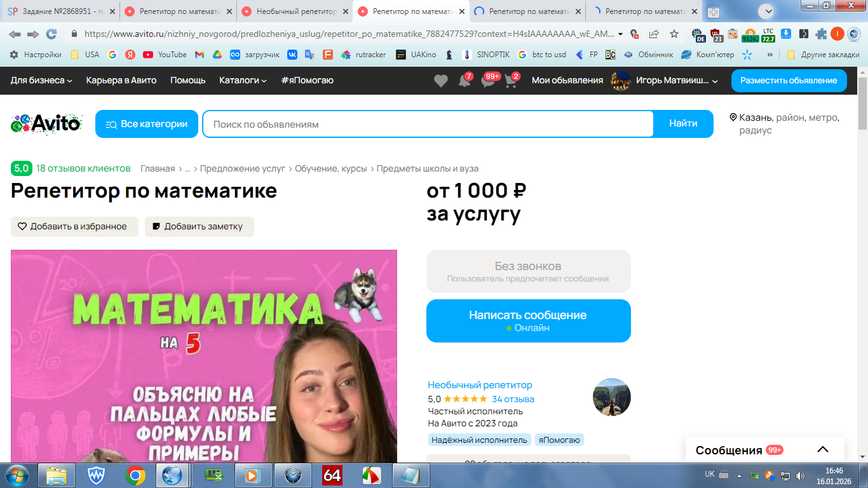The width and height of the screenshot is (868, 488).
Task: Open the extensions puzzle icon
Action: 821,34
